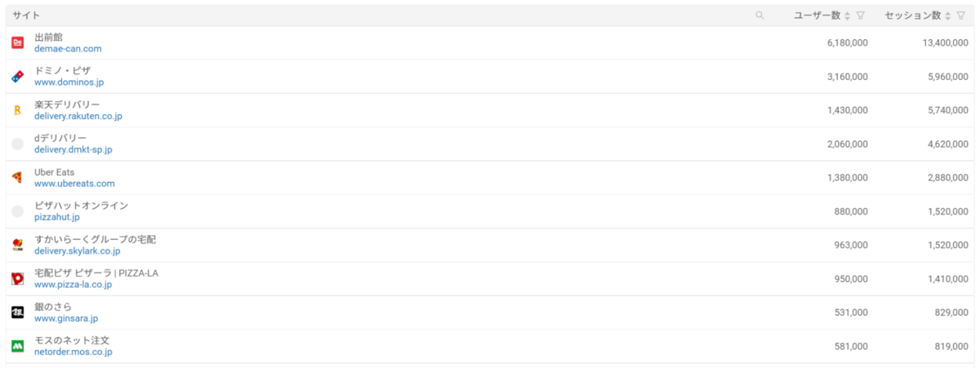
Task: Open the filter for セッション数 column
Action: pos(960,16)
